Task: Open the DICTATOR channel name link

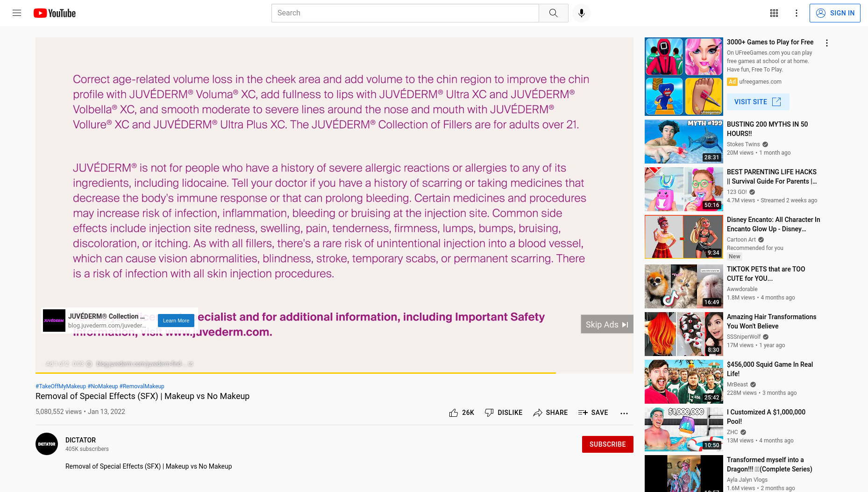Action: (80, 440)
